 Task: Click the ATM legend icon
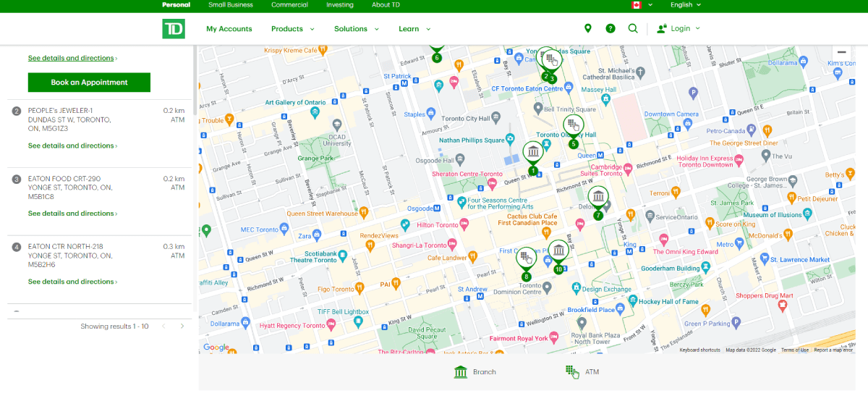click(x=572, y=371)
